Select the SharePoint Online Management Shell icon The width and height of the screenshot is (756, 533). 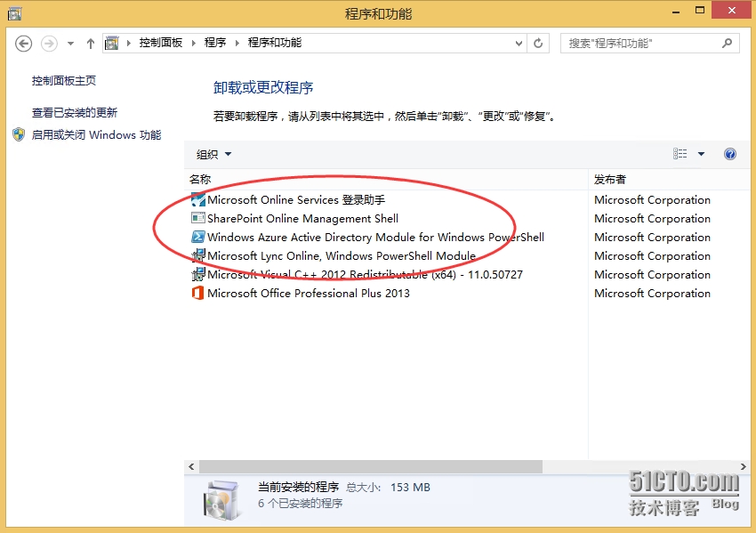(x=197, y=218)
